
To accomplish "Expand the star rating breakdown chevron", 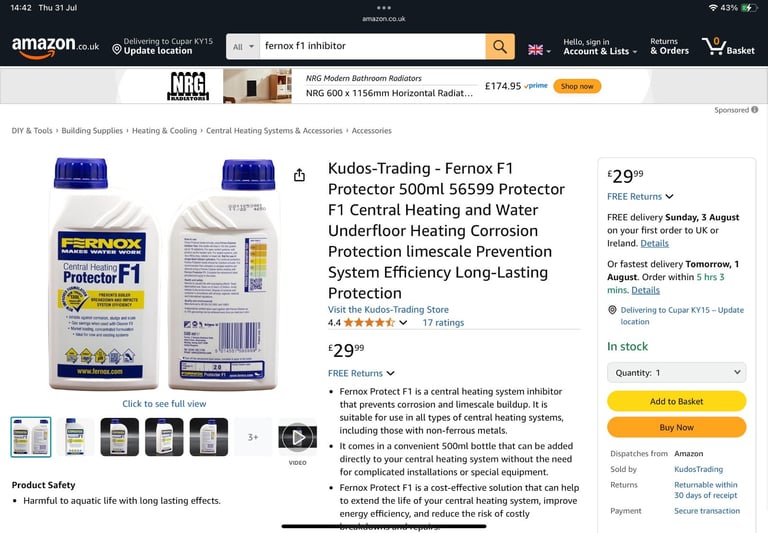I will click(x=403, y=322).
